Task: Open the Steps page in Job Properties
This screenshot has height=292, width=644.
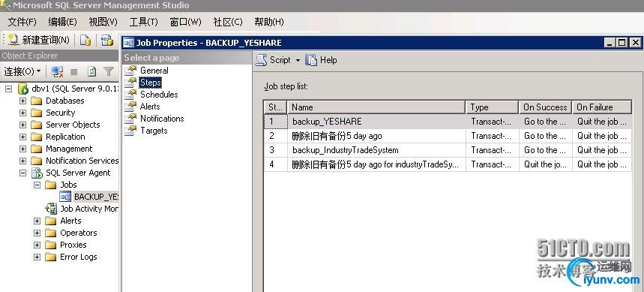Action: 151,83
